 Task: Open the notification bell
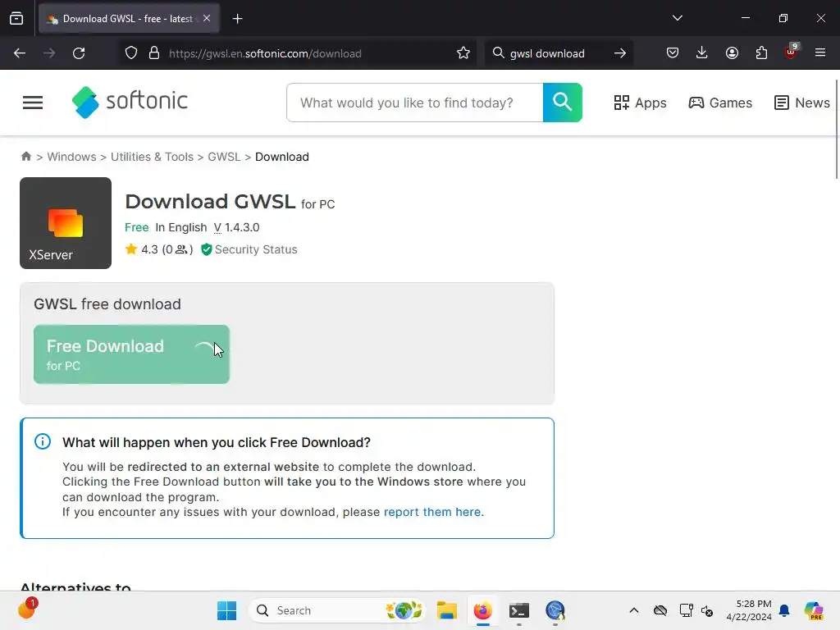point(784,610)
